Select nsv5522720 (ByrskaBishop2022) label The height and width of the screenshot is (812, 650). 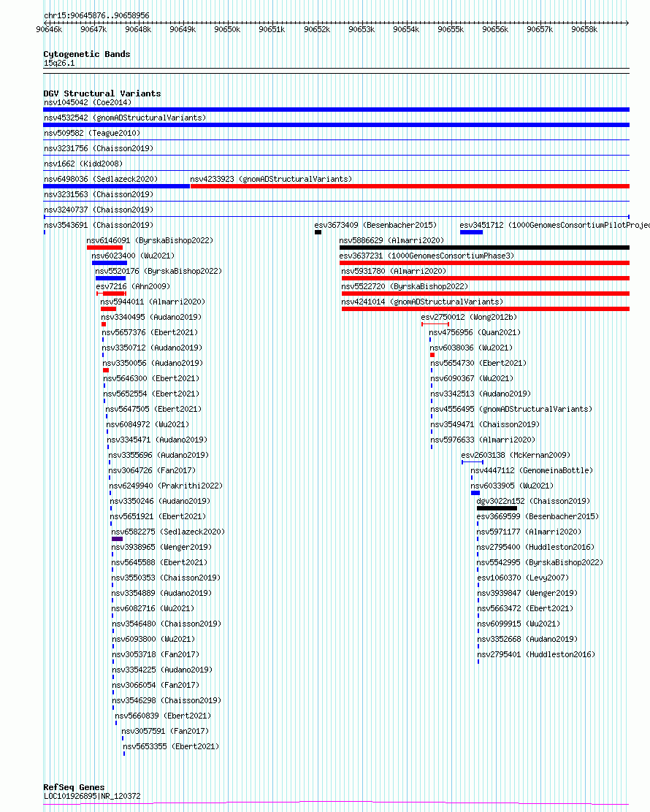(405, 286)
